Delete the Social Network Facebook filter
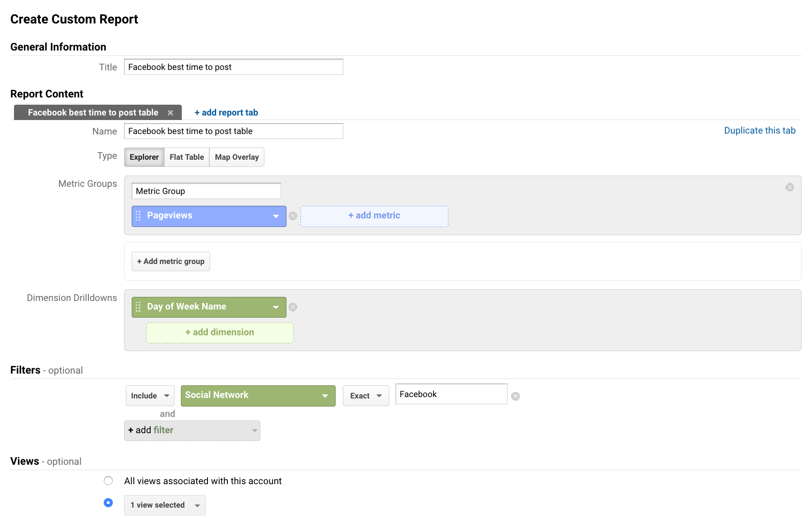This screenshot has width=812, height=518. tap(515, 396)
